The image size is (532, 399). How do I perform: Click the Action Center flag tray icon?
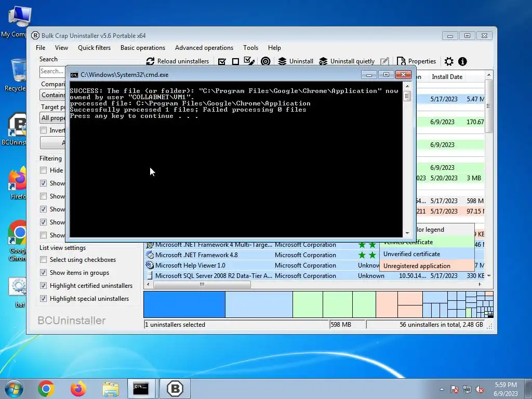tap(455, 389)
